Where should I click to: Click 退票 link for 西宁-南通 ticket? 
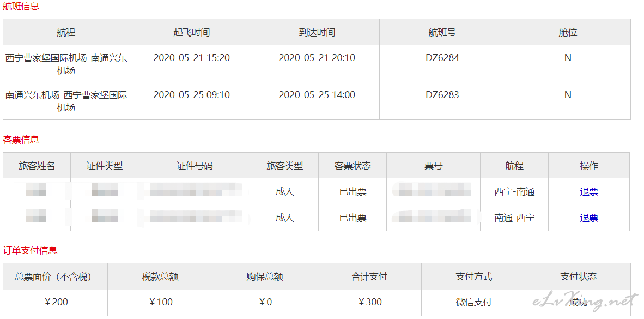[x=588, y=191]
